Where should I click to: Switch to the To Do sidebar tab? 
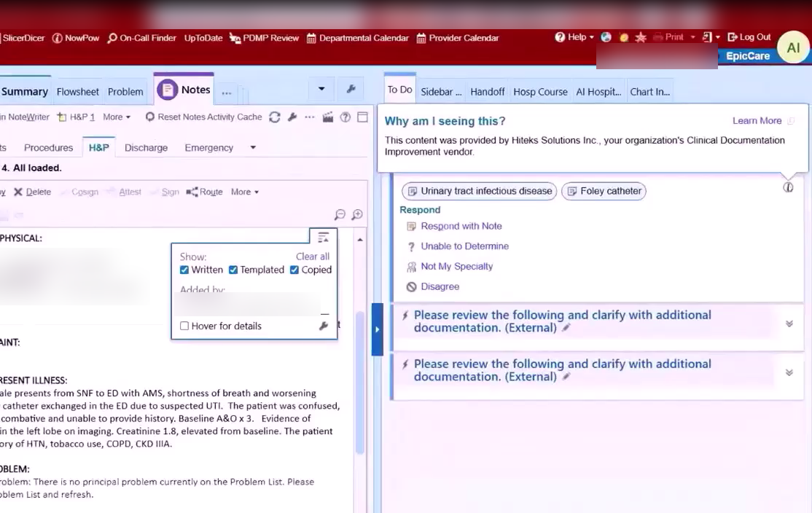pyautogui.click(x=399, y=89)
